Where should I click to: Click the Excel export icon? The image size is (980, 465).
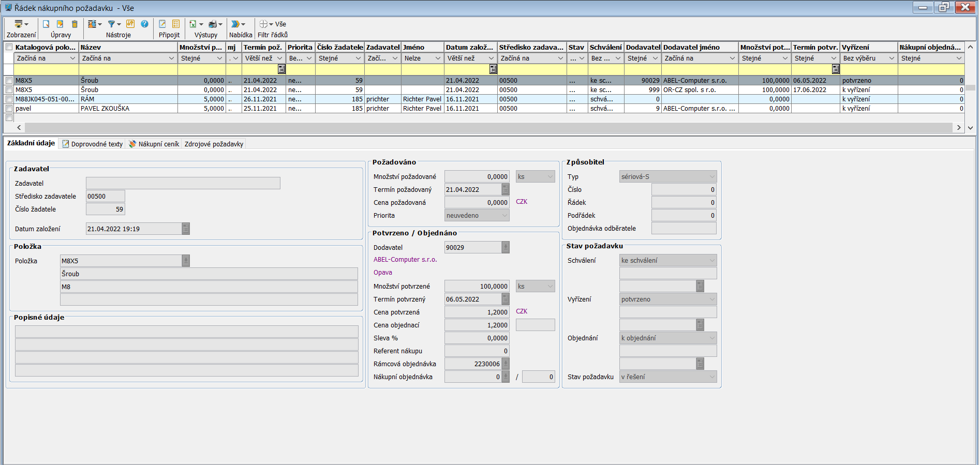[193, 24]
